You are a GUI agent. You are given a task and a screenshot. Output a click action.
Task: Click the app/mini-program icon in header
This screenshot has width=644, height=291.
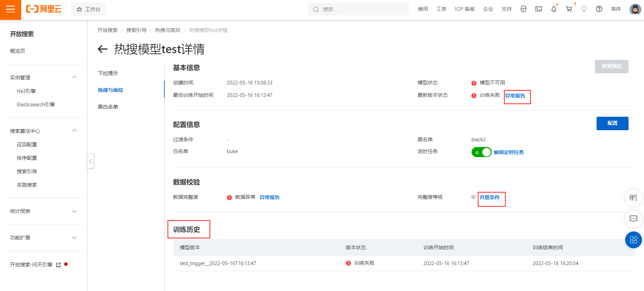[x=523, y=9]
